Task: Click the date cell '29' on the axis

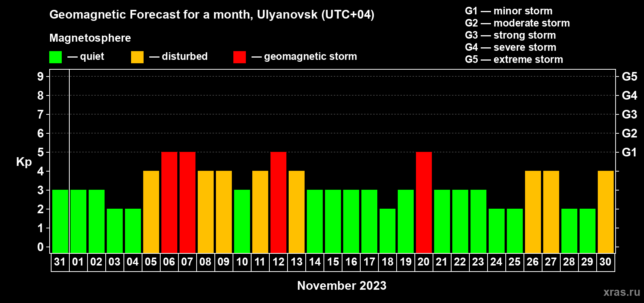Action: pyautogui.click(x=587, y=262)
